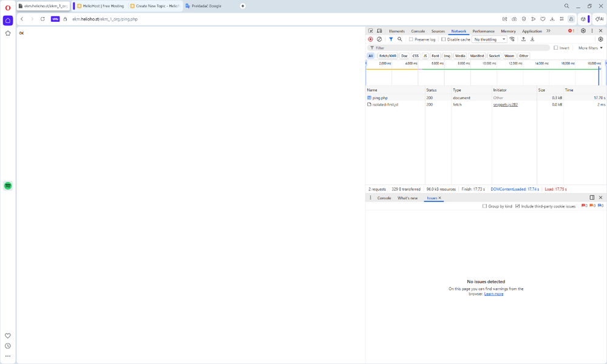607x364 pixels.
Task: Clear the network log
Action: [379, 39]
